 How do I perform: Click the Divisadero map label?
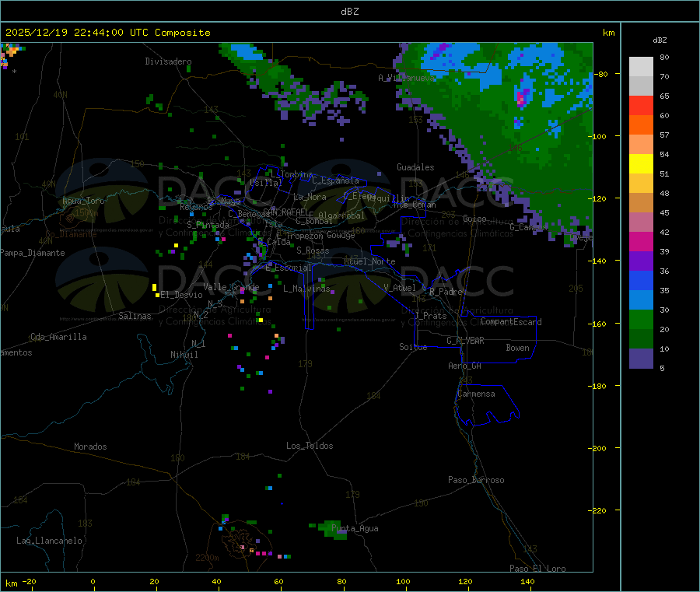168,61
